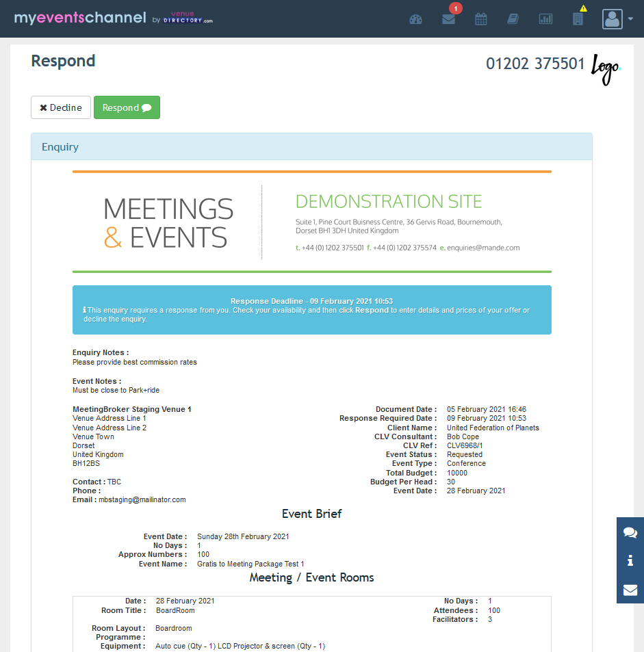Click consultant name Bob Cope
Image resolution: width=644 pixels, height=652 pixels.
pos(463,437)
